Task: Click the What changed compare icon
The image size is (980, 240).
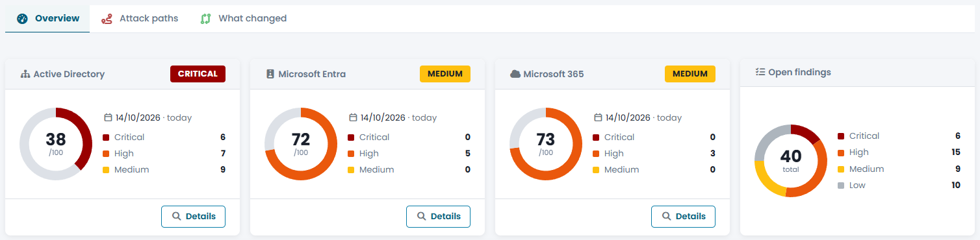Action: pos(206,19)
